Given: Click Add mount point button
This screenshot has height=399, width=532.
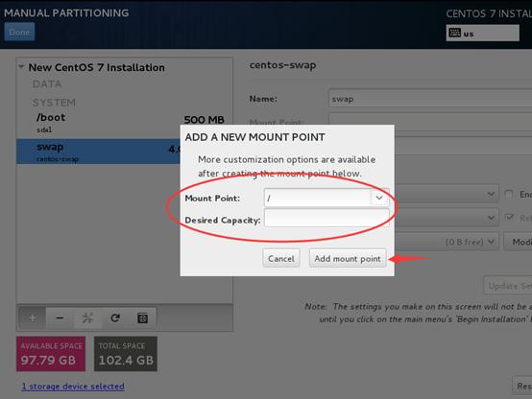Looking at the screenshot, I should point(348,258).
